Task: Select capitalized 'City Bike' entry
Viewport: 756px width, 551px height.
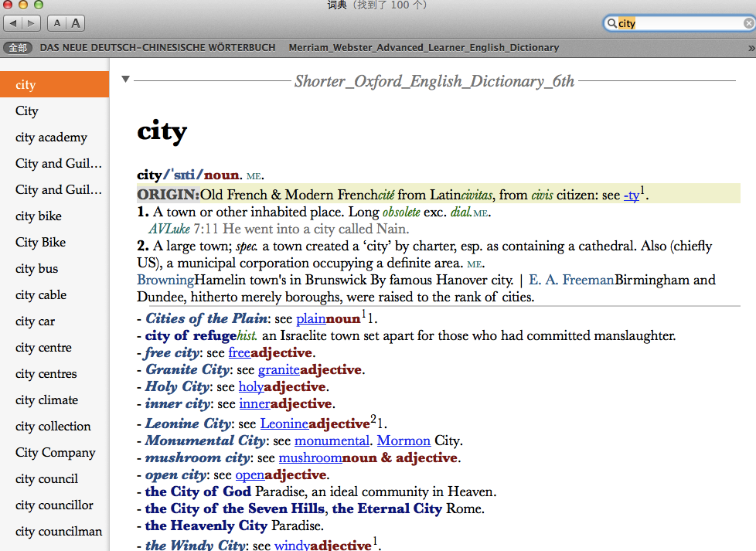Action: coord(54,242)
